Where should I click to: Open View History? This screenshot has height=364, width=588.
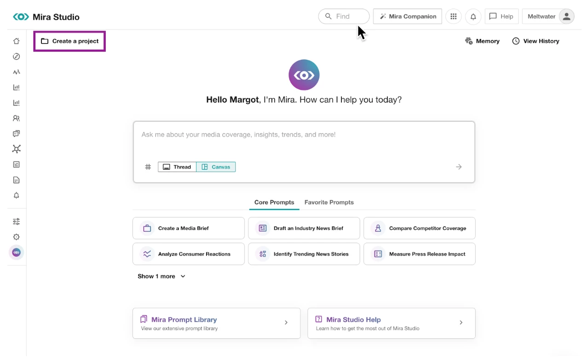point(536,41)
